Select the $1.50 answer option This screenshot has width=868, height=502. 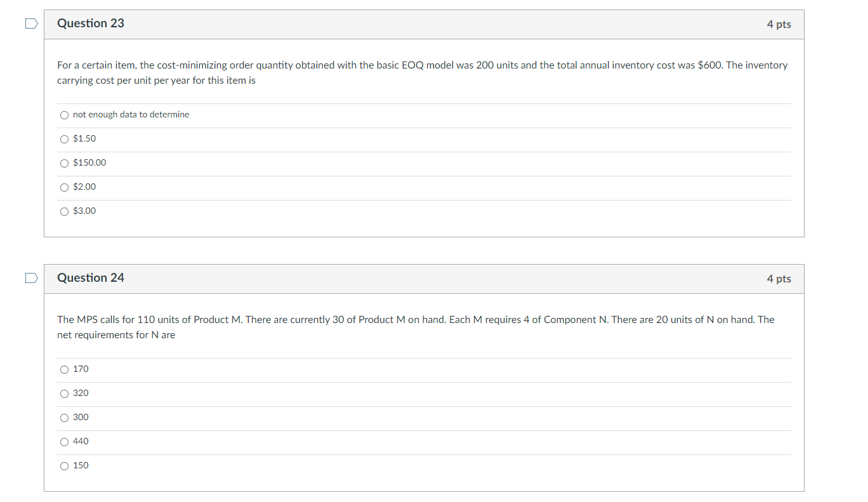tap(64, 139)
